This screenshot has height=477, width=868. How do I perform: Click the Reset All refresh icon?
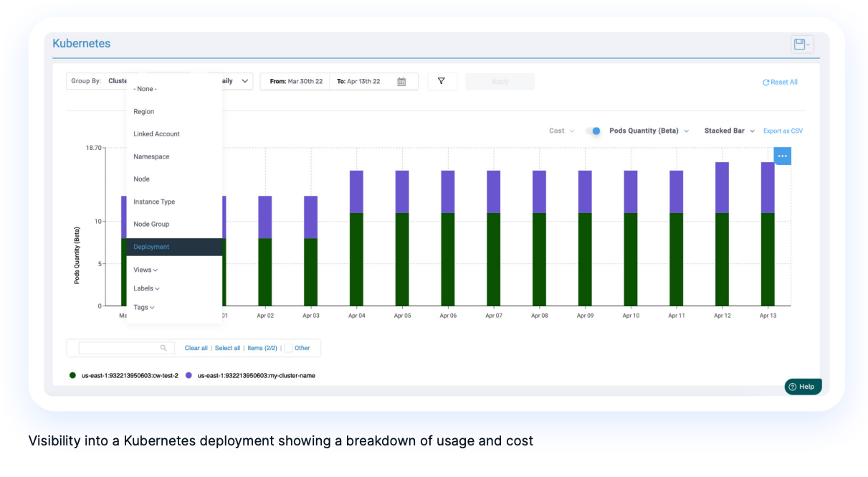766,82
